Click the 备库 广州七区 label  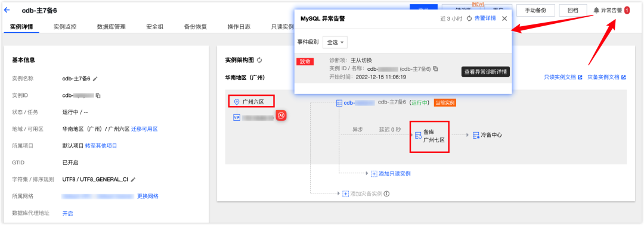[434, 136]
